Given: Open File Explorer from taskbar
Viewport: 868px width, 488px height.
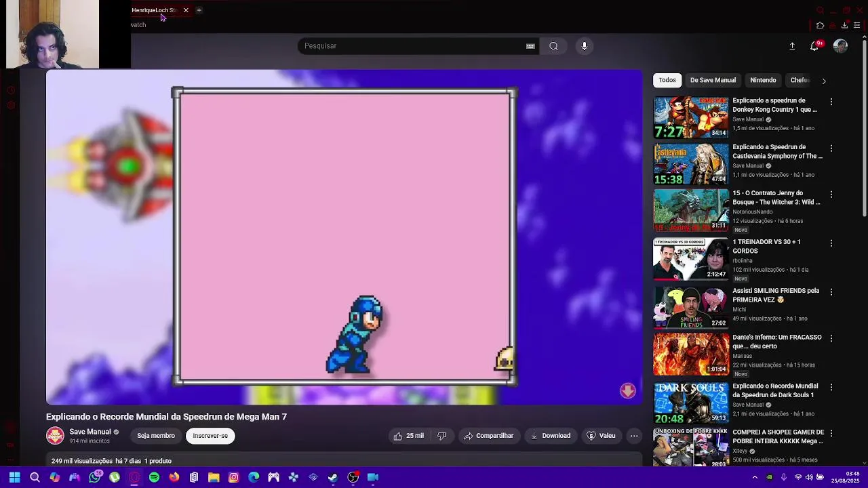Looking at the screenshot, I should tap(214, 477).
